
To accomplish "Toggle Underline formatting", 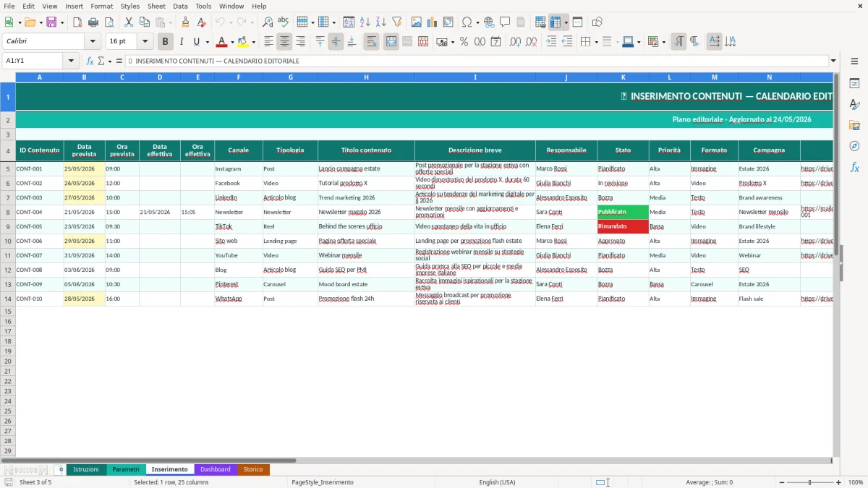I will 196,42.
